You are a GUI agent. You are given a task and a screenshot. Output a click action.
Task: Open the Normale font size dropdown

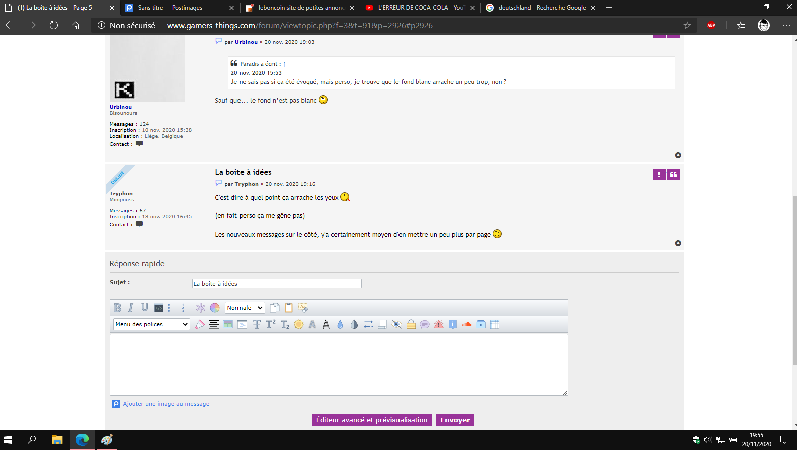(244, 308)
